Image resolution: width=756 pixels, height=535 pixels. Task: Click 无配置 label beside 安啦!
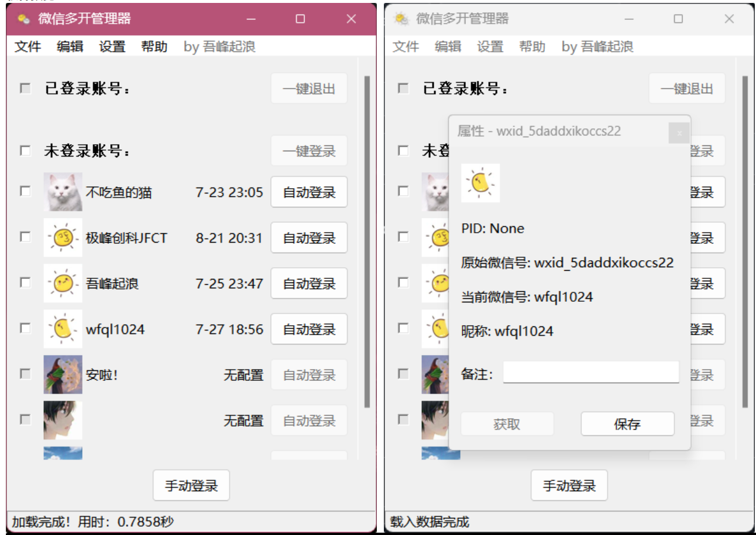243,375
